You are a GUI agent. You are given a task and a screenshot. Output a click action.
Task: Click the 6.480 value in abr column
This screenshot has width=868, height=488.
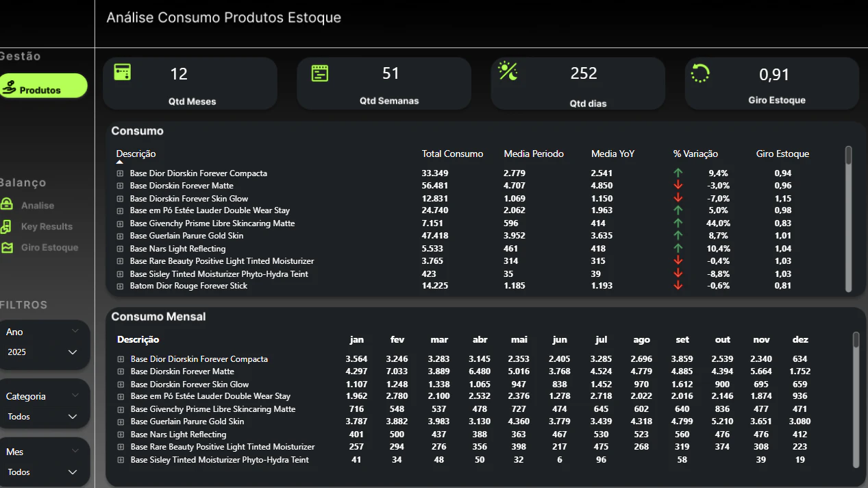point(480,371)
